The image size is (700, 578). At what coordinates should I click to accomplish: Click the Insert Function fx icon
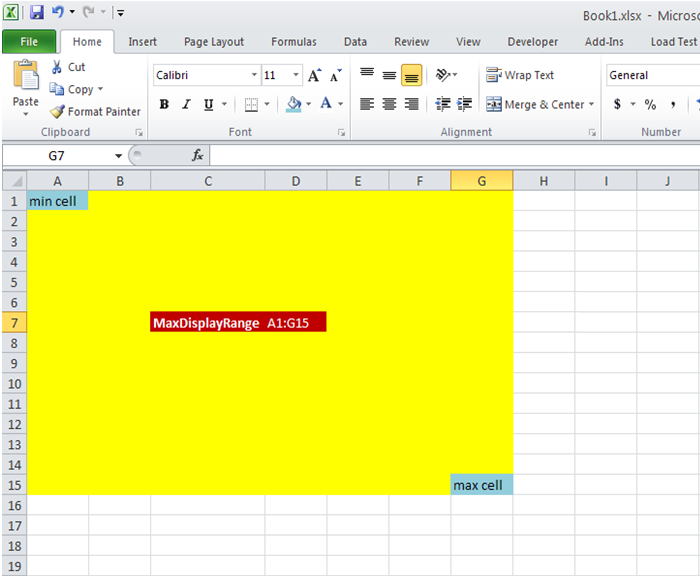coord(197,155)
